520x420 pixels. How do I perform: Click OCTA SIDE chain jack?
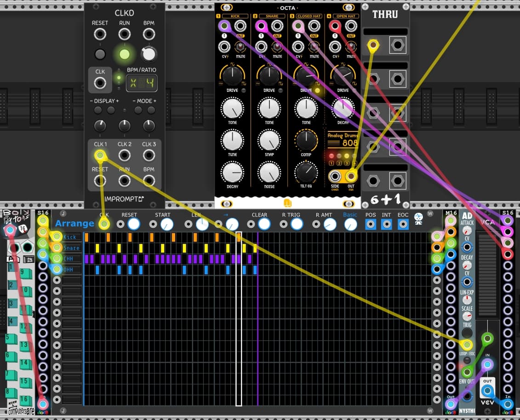(x=335, y=176)
